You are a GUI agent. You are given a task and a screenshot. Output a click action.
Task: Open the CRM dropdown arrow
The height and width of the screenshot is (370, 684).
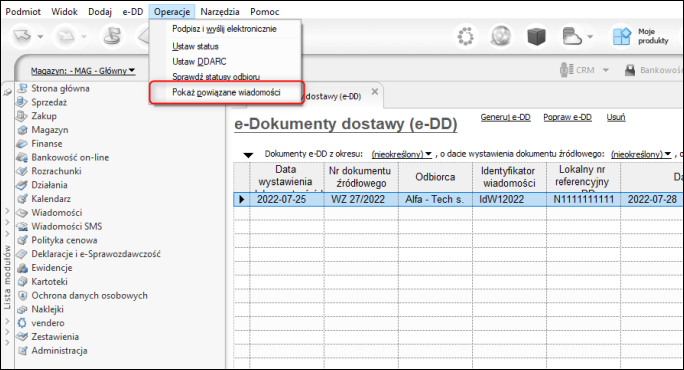click(606, 70)
